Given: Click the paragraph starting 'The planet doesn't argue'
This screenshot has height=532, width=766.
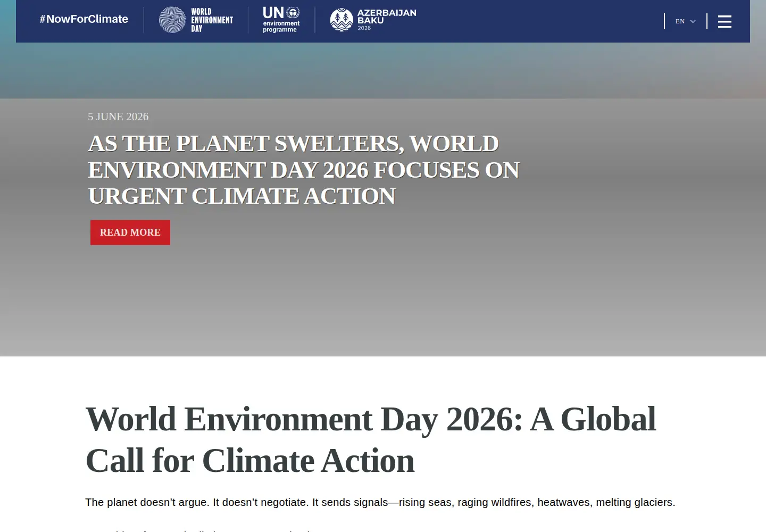Looking at the screenshot, I should (x=380, y=502).
